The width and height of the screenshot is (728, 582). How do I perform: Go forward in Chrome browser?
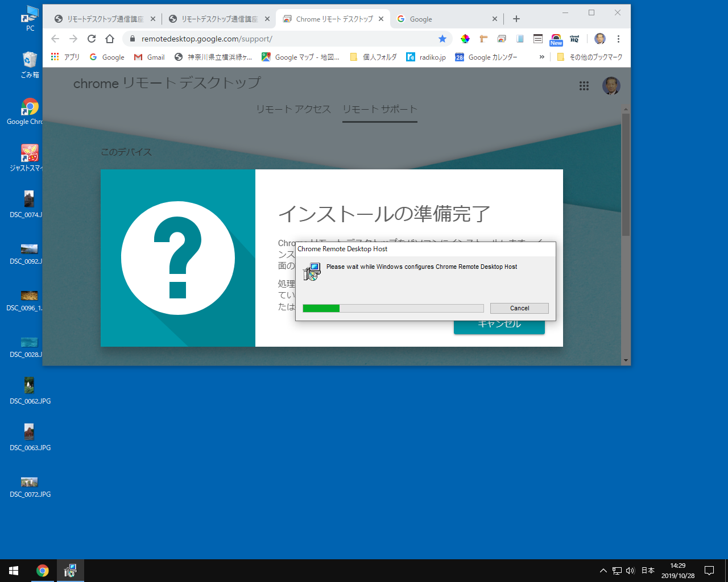point(73,39)
